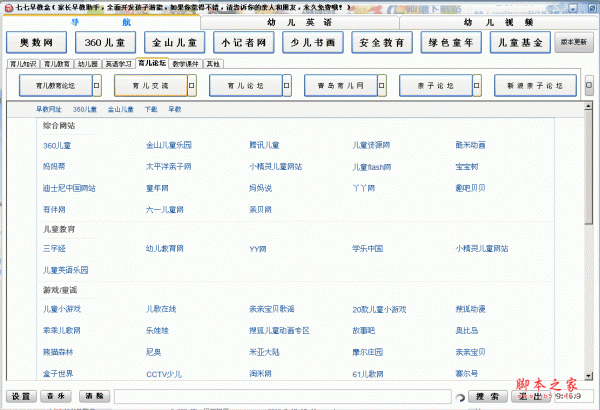600x410 pixels.
Task: Focus the search text field at bottom
Action: 283,397
